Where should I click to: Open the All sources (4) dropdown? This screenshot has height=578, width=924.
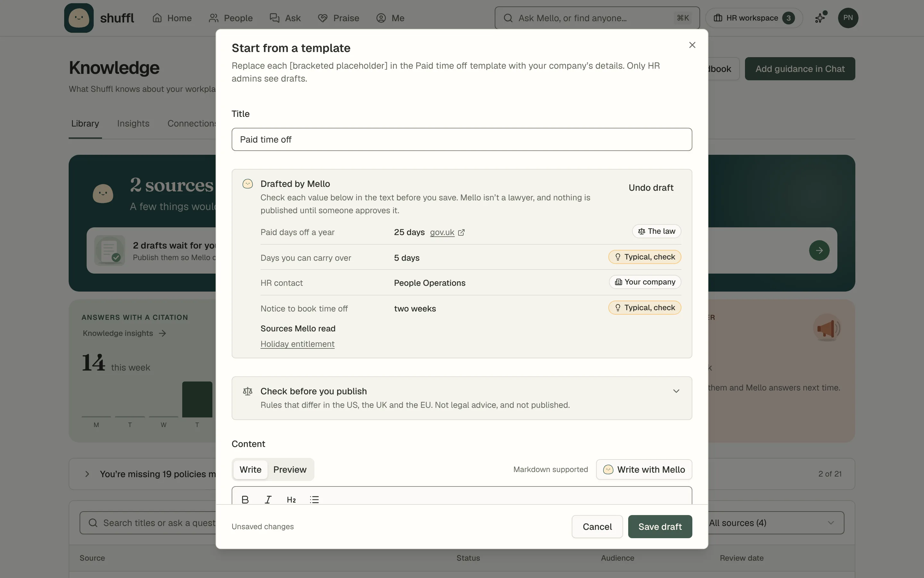click(772, 523)
